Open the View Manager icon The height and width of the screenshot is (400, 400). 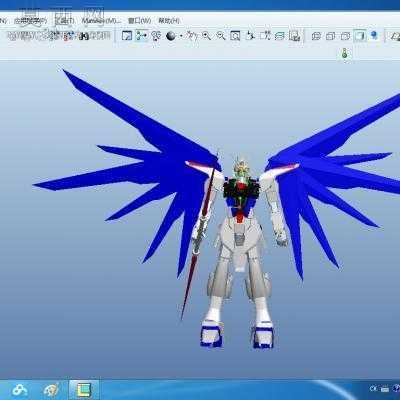pyautogui.click(x=295, y=36)
